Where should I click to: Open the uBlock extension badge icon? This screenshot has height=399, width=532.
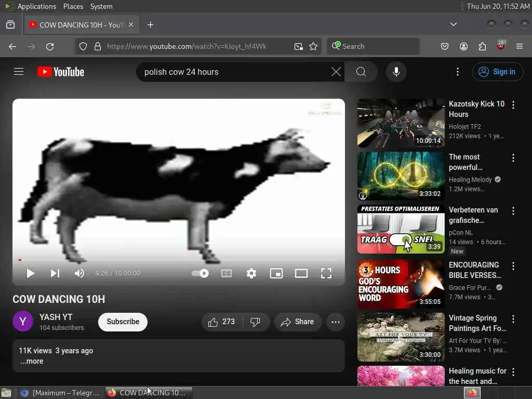(x=501, y=46)
